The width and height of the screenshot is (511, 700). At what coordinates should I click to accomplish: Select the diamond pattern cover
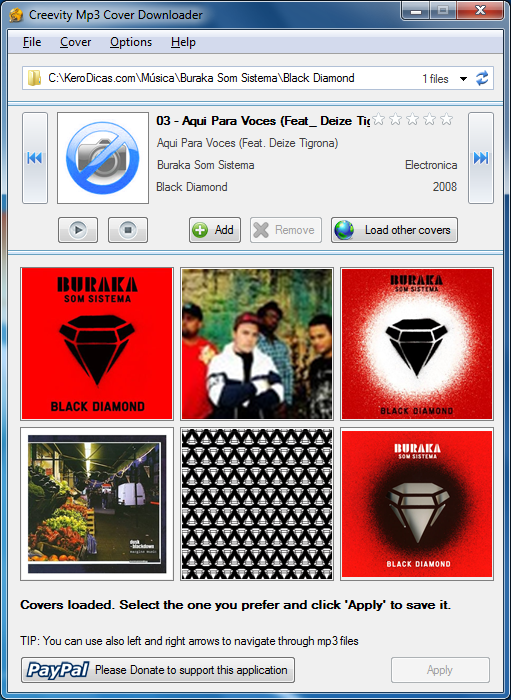[x=257, y=504]
